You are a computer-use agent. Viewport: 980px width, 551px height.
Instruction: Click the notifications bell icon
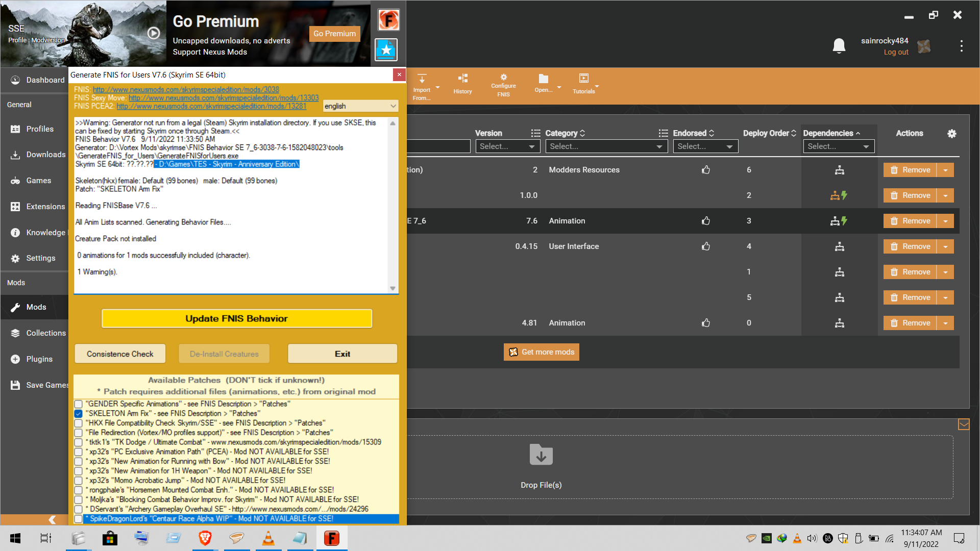coord(839,46)
